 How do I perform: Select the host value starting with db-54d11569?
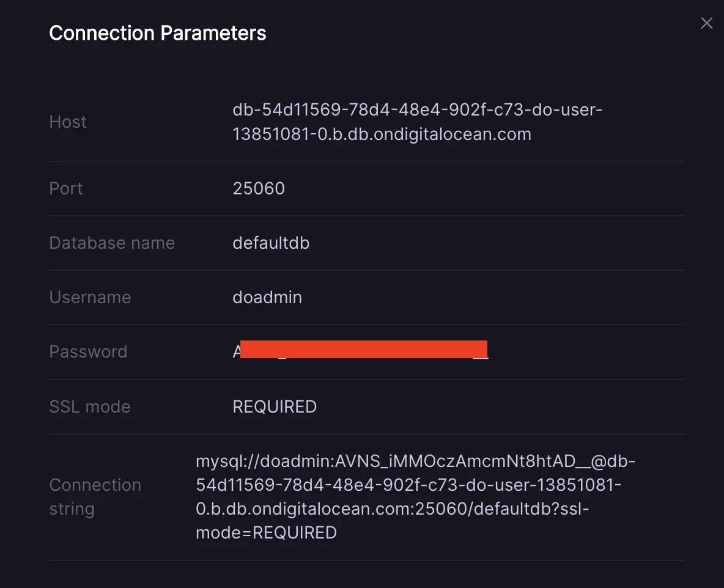point(417,110)
